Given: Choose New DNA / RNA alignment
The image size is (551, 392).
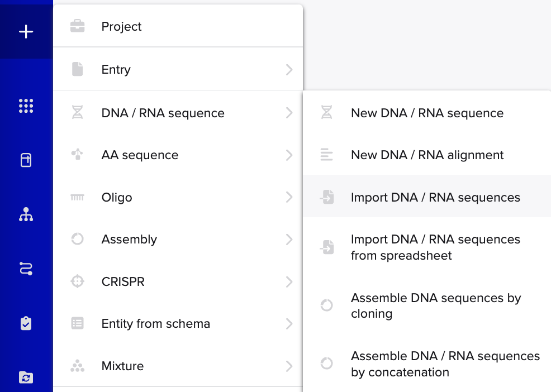Looking at the screenshot, I should coord(427,155).
